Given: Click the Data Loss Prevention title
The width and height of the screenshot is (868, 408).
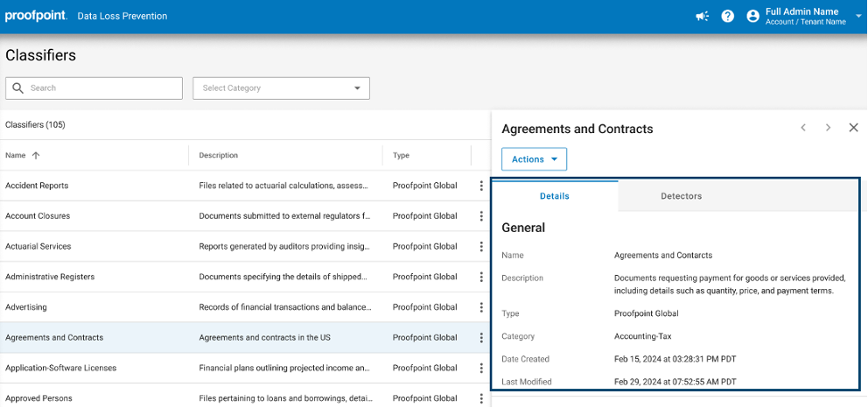Looking at the screenshot, I should click(x=122, y=16).
